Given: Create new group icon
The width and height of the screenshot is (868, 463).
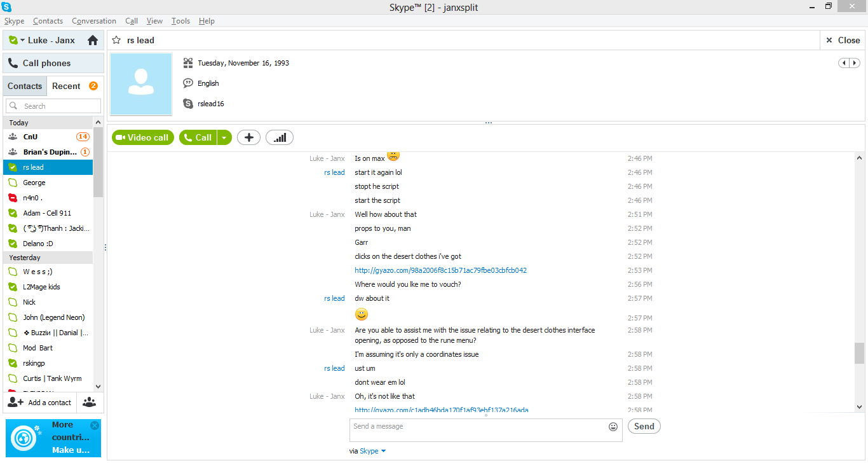Looking at the screenshot, I should click(x=90, y=403).
